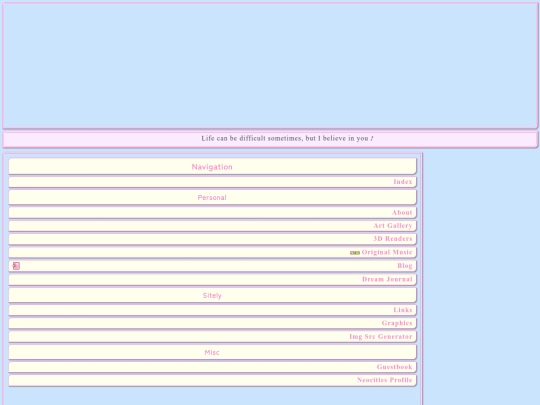Open the Index page link
This screenshot has width=540, height=405.
(x=403, y=182)
